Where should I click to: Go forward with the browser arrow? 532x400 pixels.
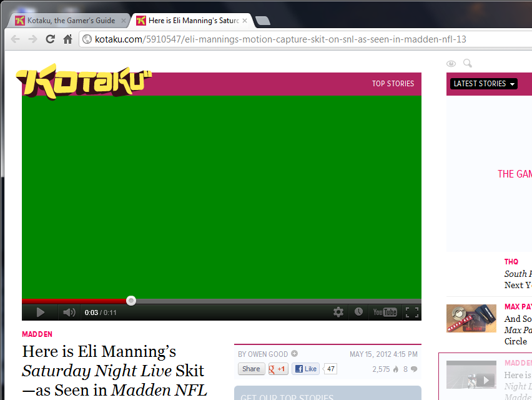pyautogui.click(x=32, y=39)
